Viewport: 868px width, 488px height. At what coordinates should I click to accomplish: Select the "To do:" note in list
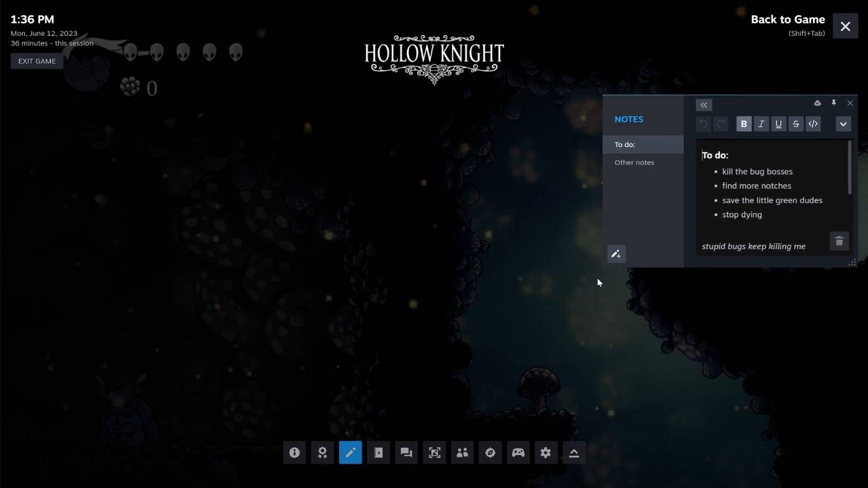[x=643, y=144]
